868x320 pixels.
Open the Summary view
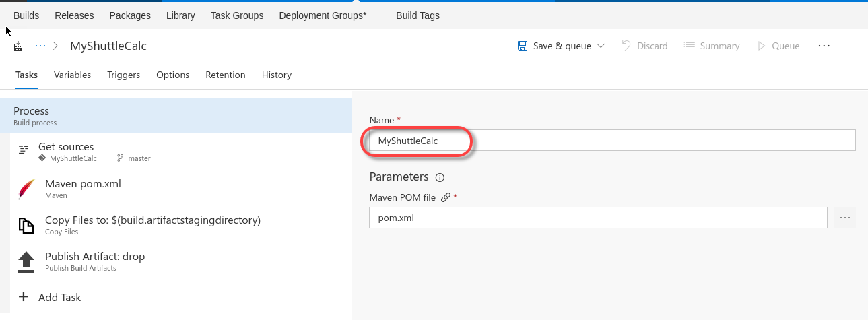(x=712, y=46)
